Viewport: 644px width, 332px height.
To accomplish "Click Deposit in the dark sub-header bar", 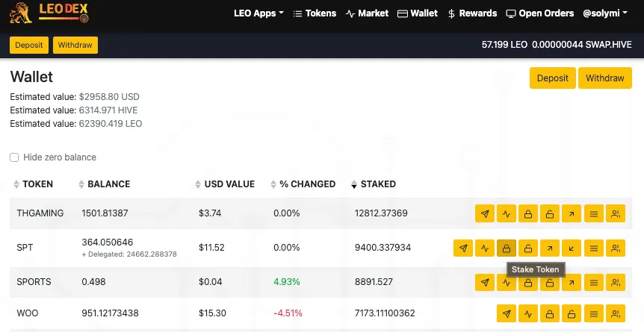I will tap(28, 46).
